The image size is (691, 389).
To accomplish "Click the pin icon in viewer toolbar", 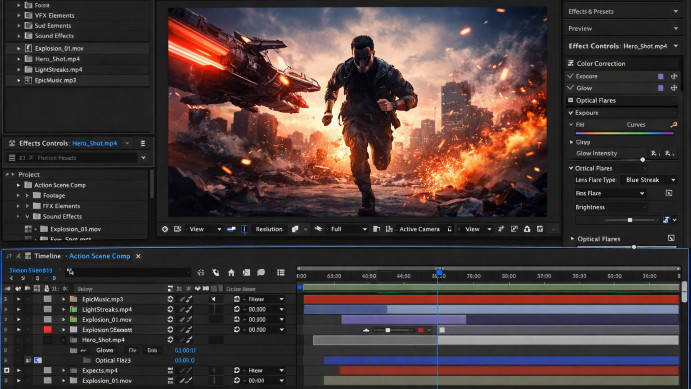I will point(501,229).
